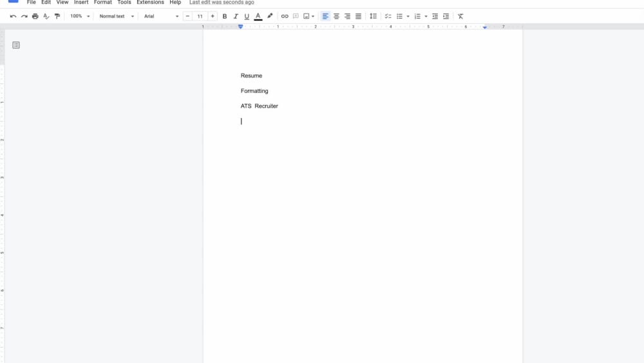Print the document
This screenshot has height=363, width=644.
tap(35, 17)
